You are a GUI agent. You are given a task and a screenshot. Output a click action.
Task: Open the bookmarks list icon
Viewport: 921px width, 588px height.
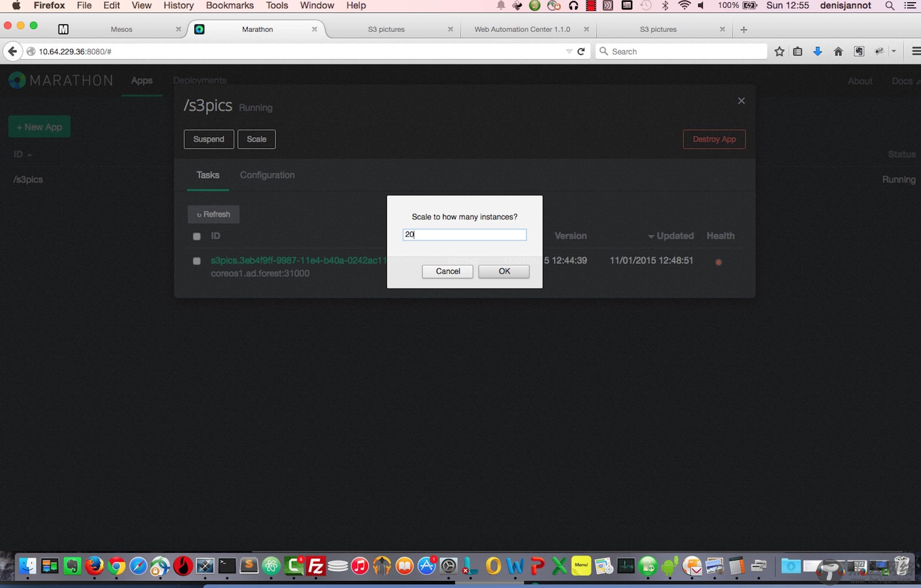click(797, 51)
